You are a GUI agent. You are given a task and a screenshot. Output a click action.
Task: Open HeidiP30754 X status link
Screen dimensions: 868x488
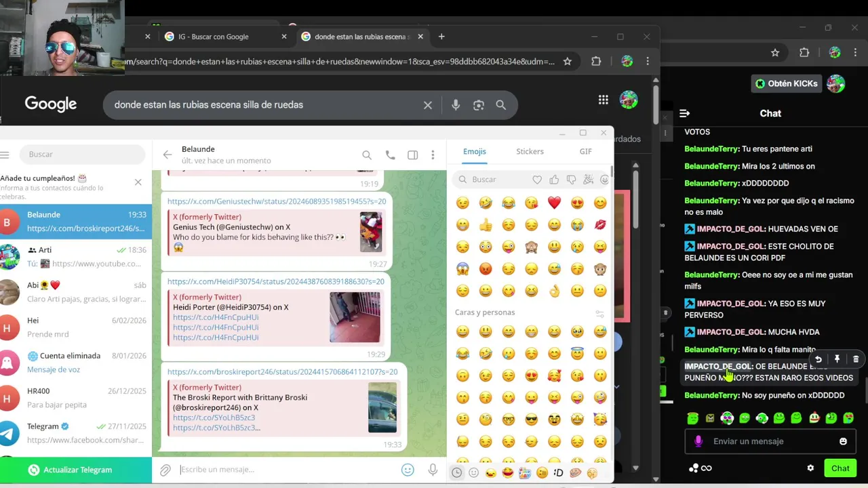[x=276, y=281]
